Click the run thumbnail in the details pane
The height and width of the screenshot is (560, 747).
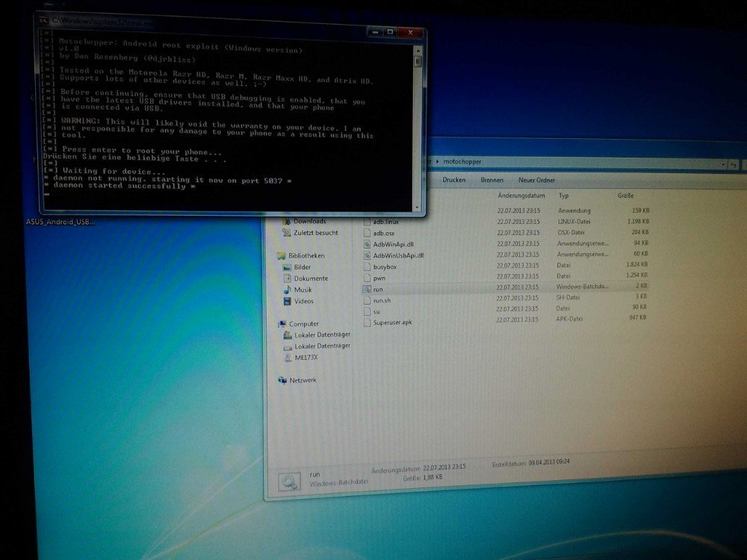pos(289,482)
